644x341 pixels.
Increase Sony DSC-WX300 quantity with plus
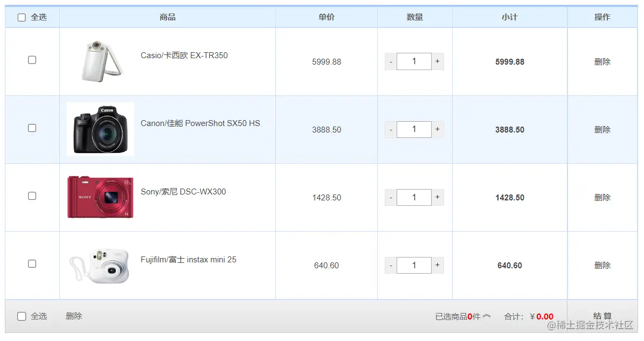click(437, 197)
